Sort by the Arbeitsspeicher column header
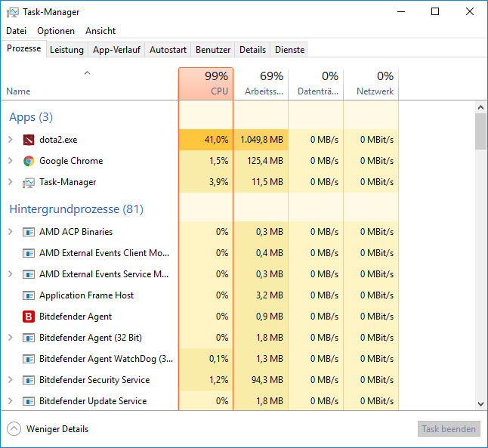 coord(261,84)
